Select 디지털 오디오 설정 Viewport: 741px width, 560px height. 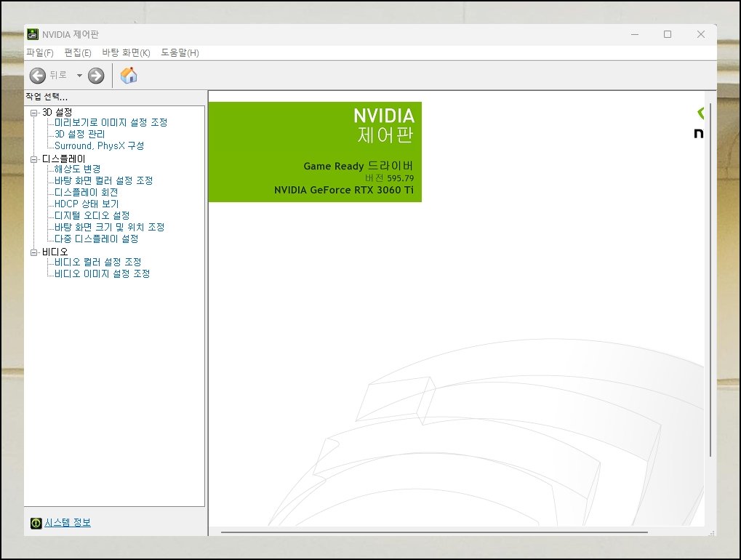point(92,215)
